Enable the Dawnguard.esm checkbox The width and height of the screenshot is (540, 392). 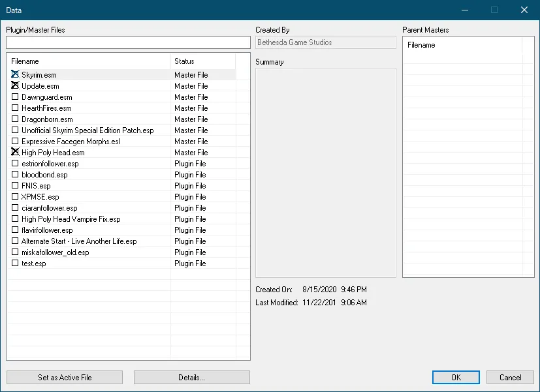pyautogui.click(x=15, y=97)
